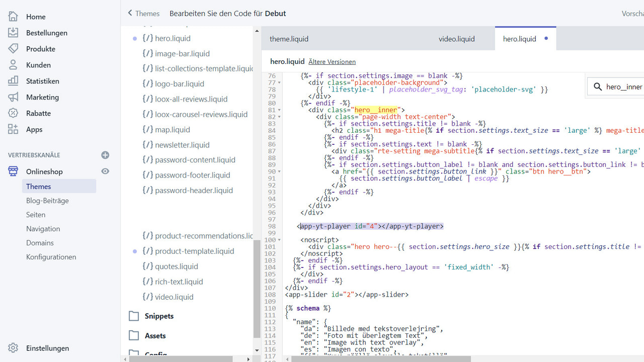Click the Onlineshop storefront icon
This screenshot has width=644, height=362.
point(13,171)
